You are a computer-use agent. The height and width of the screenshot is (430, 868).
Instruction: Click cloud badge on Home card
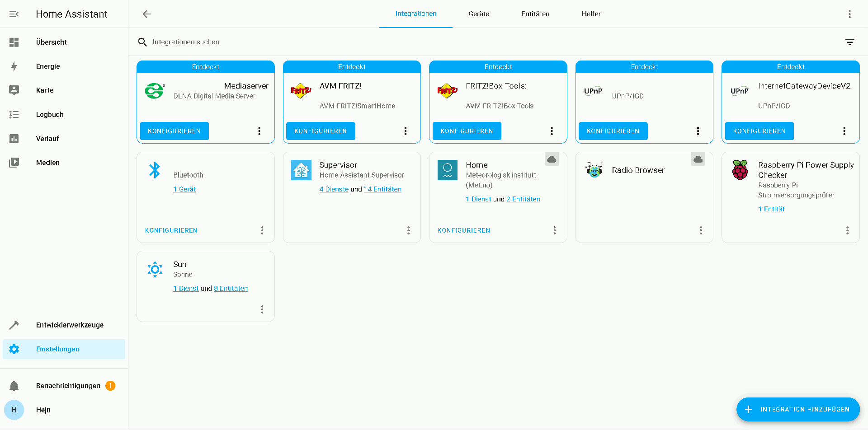(552, 159)
